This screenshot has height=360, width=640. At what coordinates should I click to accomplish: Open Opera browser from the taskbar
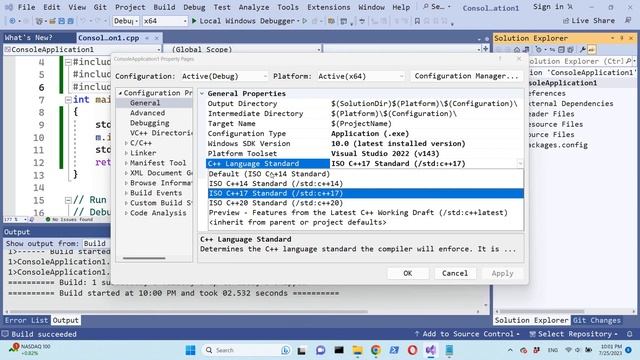[412, 350]
